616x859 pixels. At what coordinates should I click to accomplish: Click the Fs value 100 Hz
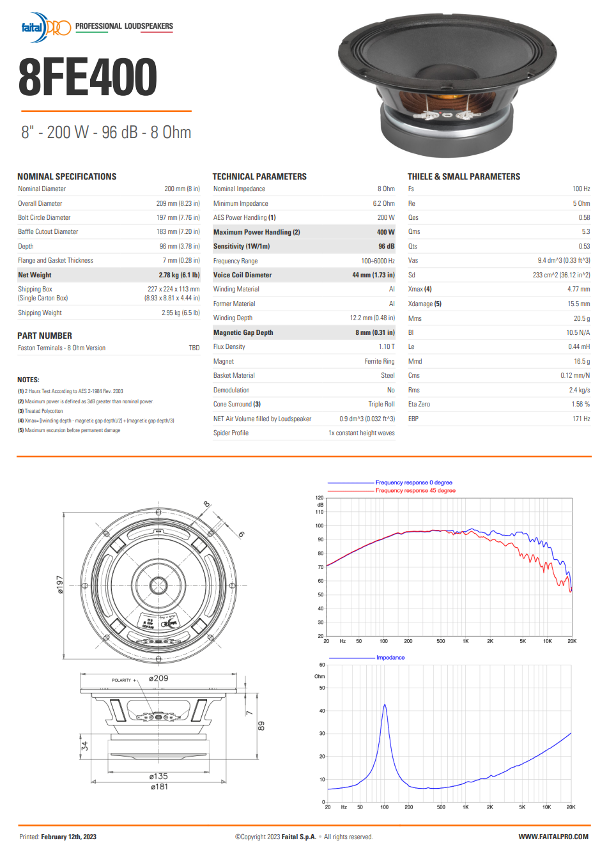coord(581,189)
